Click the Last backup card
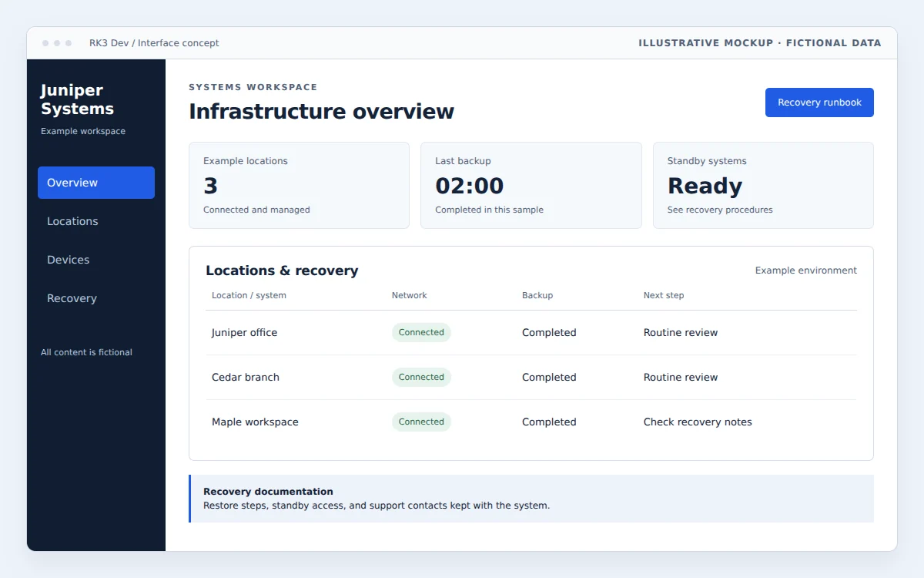This screenshot has height=578, width=924. point(531,185)
